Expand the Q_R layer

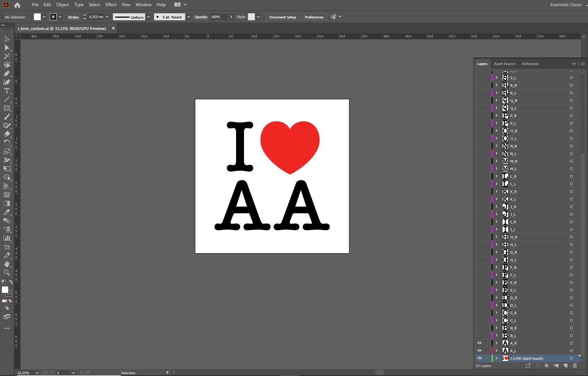coord(496,100)
